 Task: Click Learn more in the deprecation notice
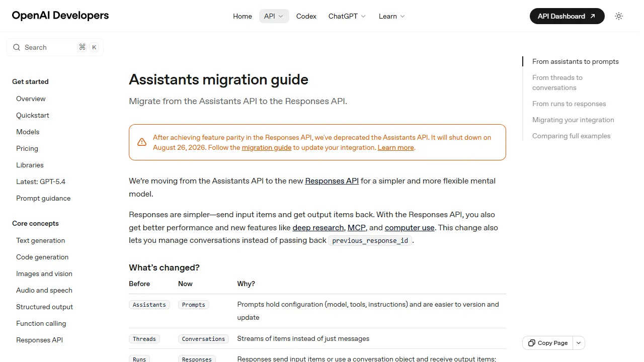(x=395, y=147)
